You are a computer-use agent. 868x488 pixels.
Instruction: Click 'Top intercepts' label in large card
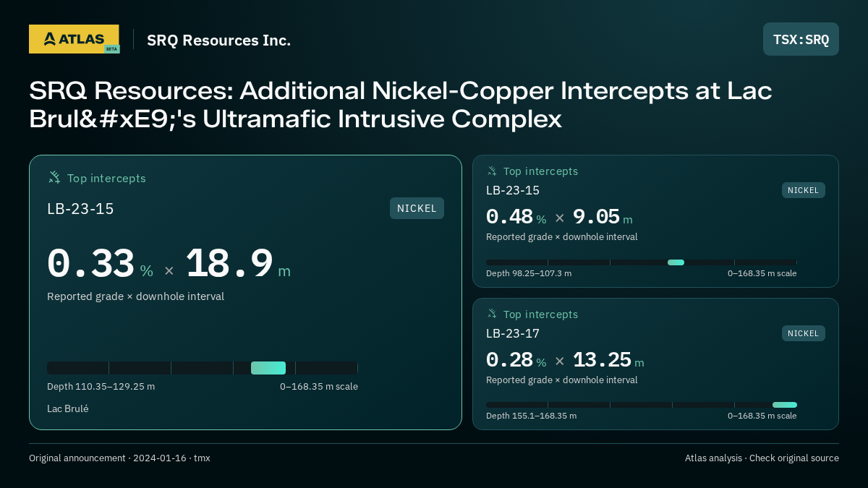pos(106,178)
